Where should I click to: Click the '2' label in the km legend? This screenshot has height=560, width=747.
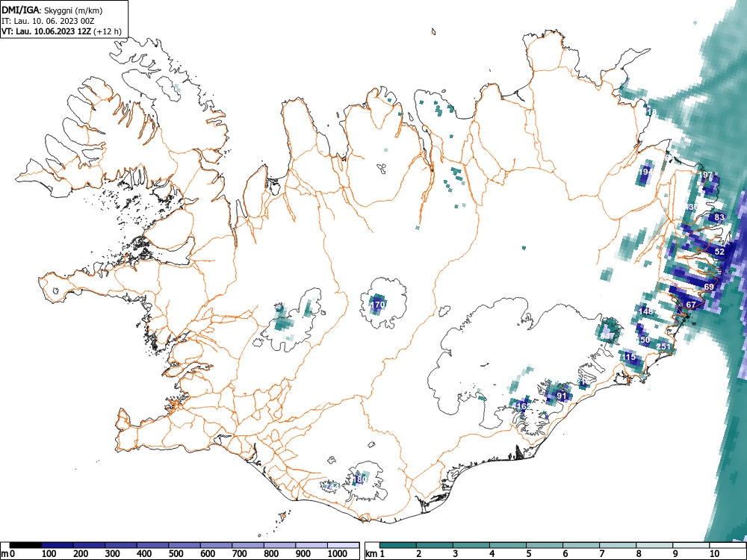419,554
